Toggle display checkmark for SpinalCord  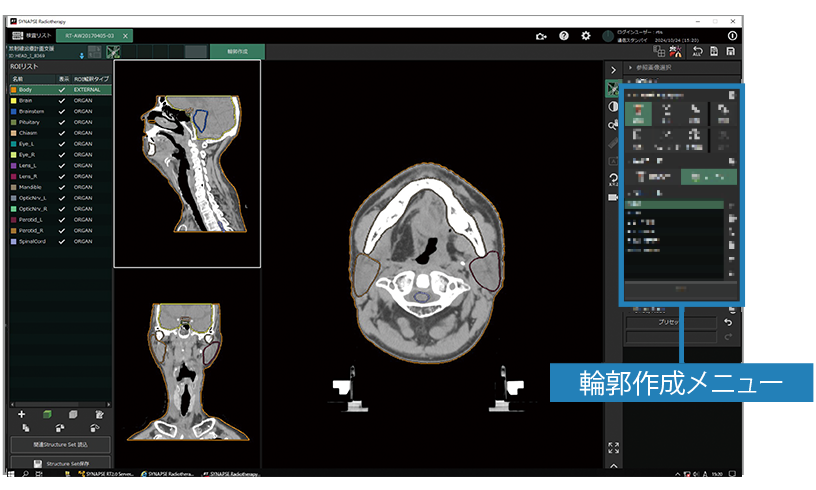62,242
